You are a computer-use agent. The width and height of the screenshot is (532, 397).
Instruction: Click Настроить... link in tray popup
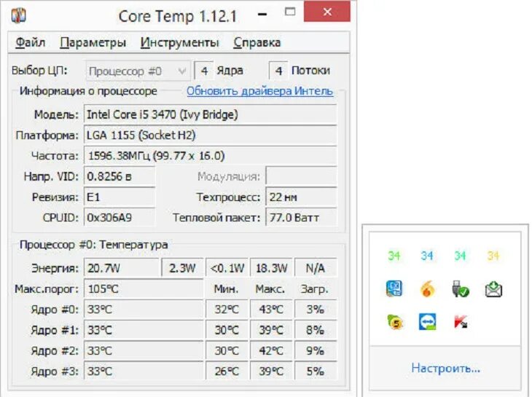[445, 368]
